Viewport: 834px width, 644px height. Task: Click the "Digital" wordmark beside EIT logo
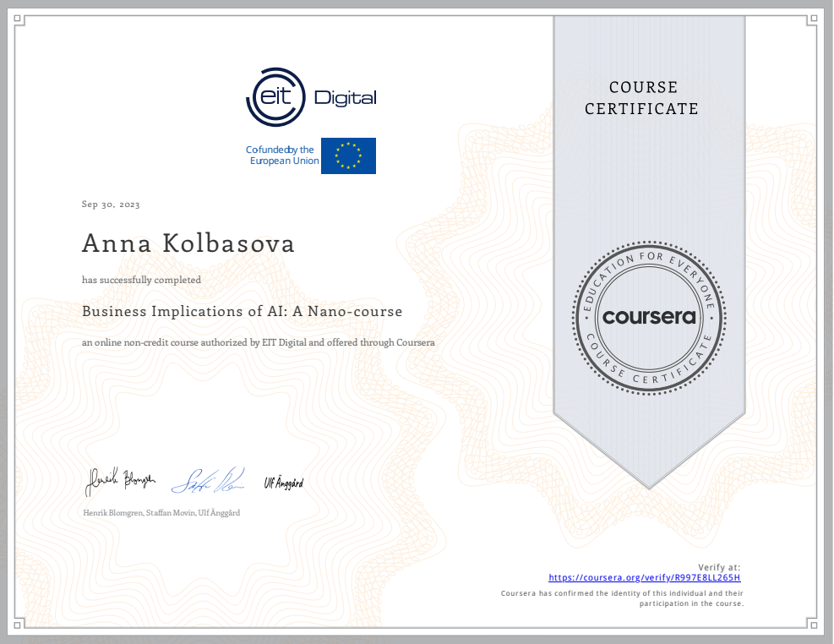coord(345,98)
